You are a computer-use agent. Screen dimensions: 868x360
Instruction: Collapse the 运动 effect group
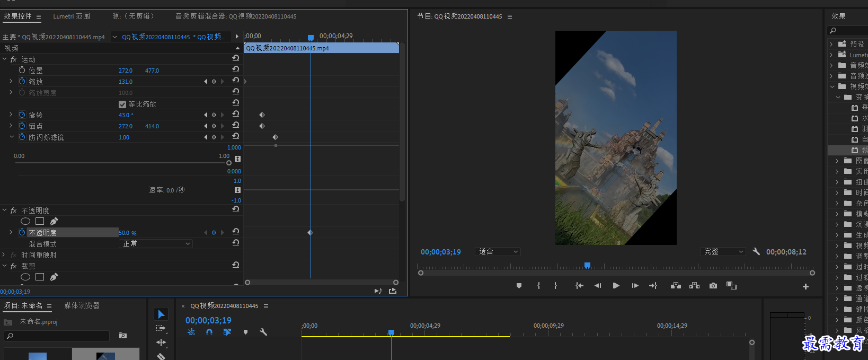pos(5,59)
